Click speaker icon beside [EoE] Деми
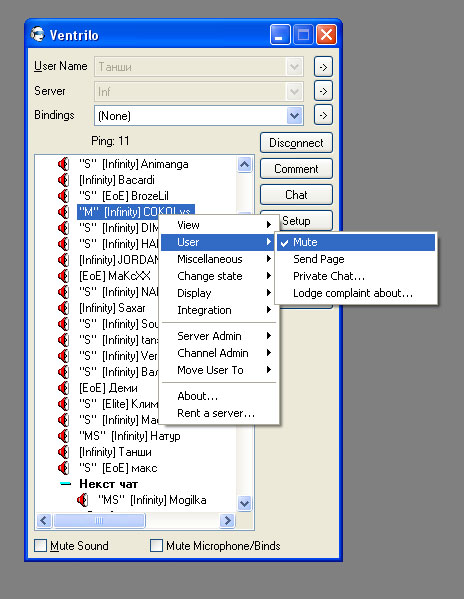 63,388
